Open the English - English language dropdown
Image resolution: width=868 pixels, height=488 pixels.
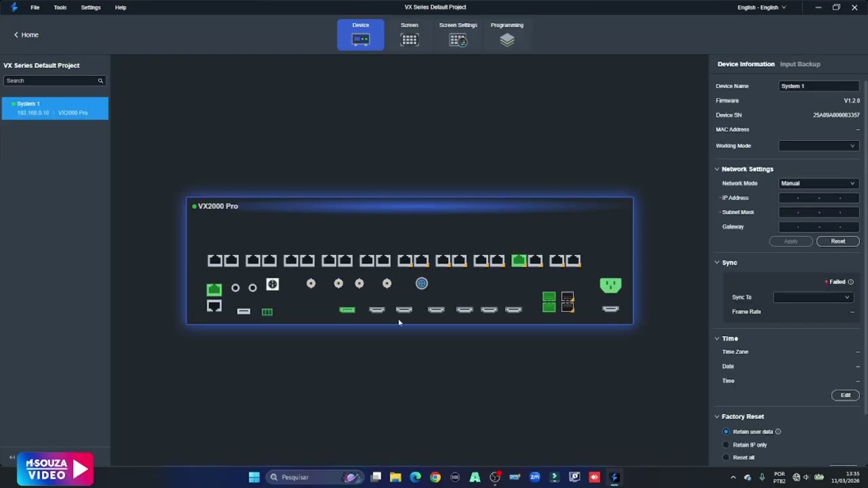pyautogui.click(x=762, y=7)
